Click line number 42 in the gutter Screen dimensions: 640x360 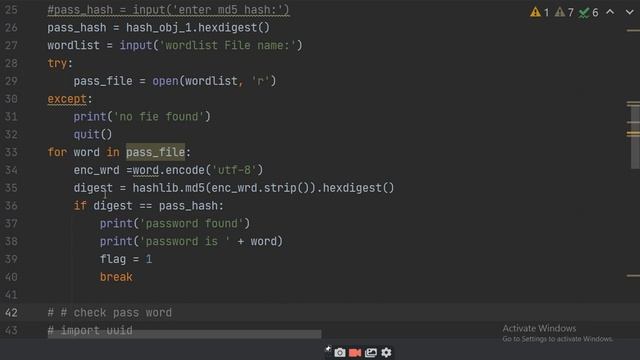11,313
